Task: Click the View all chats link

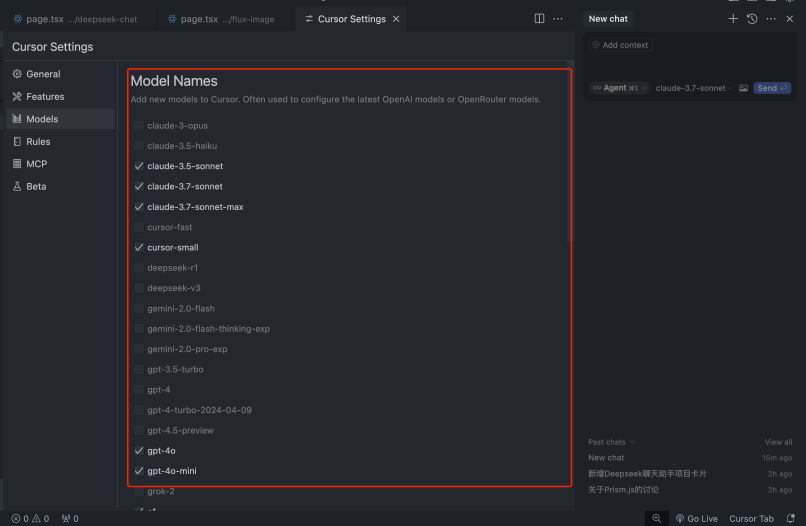Action: point(778,442)
